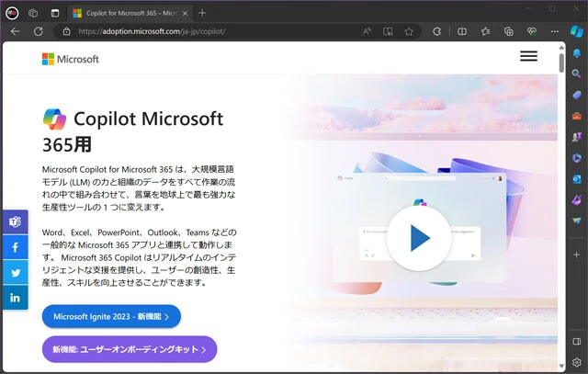Go back with the back arrow

[15, 31]
